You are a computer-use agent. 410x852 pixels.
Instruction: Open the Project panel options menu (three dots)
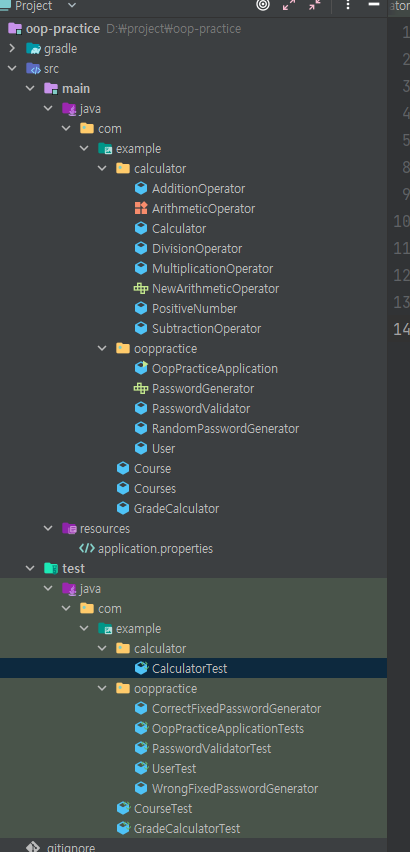pyautogui.click(x=348, y=5)
